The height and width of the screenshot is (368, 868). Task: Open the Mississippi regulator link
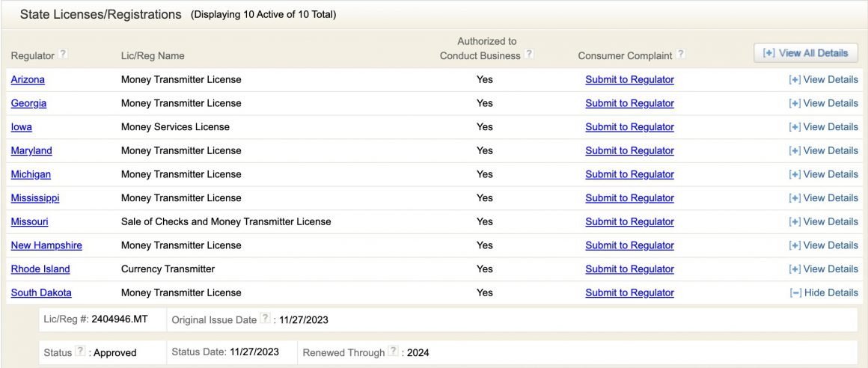[x=35, y=198]
